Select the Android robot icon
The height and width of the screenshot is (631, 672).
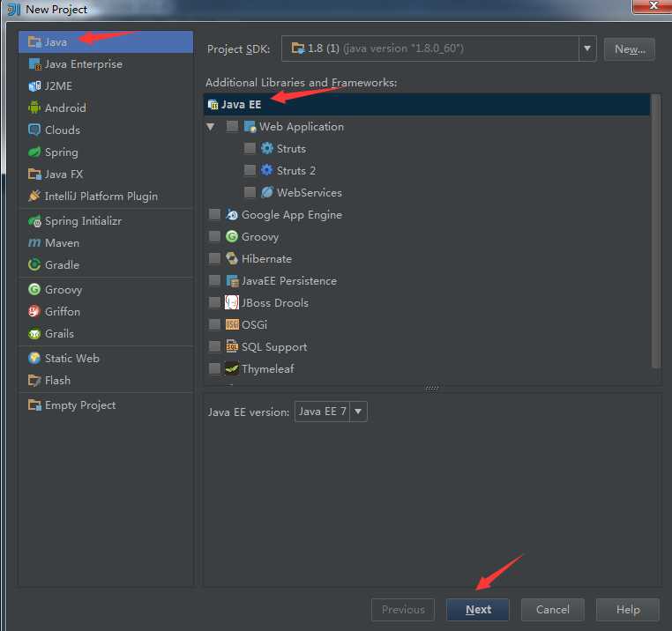(34, 108)
